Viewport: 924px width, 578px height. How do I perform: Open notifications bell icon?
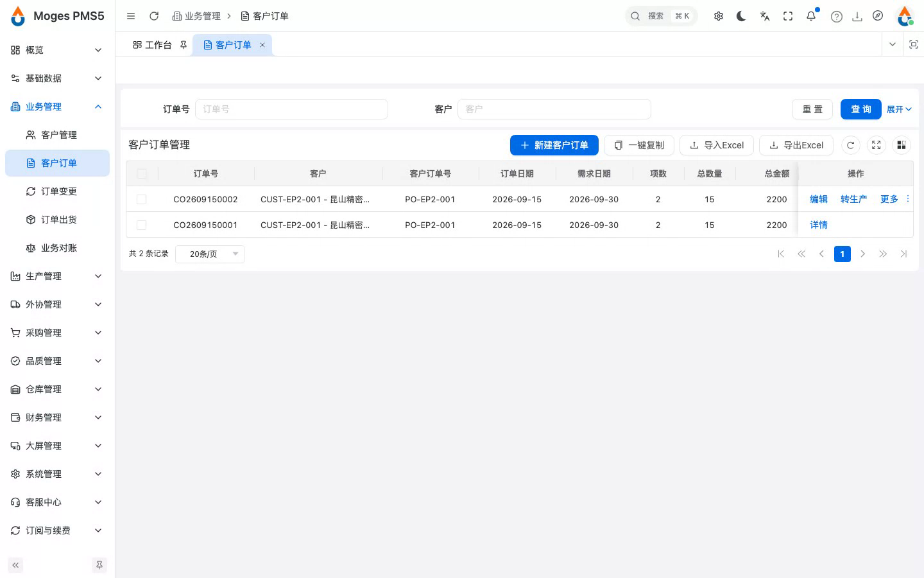coord(811,16)
